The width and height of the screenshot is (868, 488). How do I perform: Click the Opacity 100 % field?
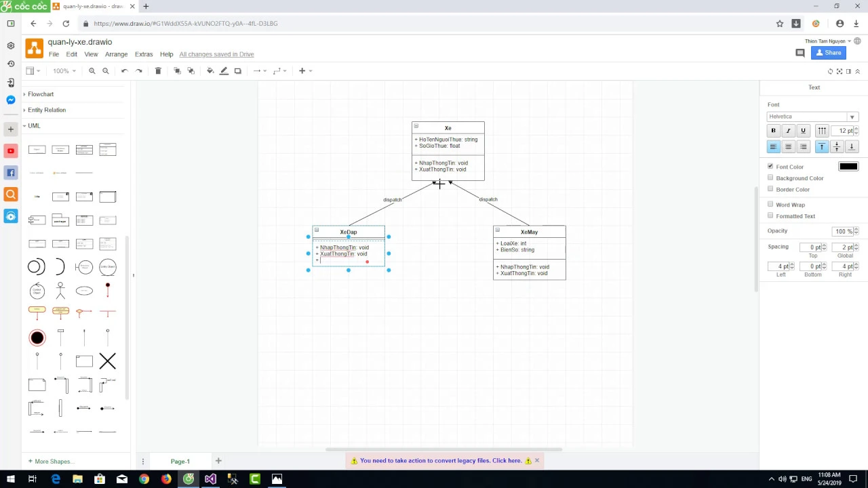844,231
